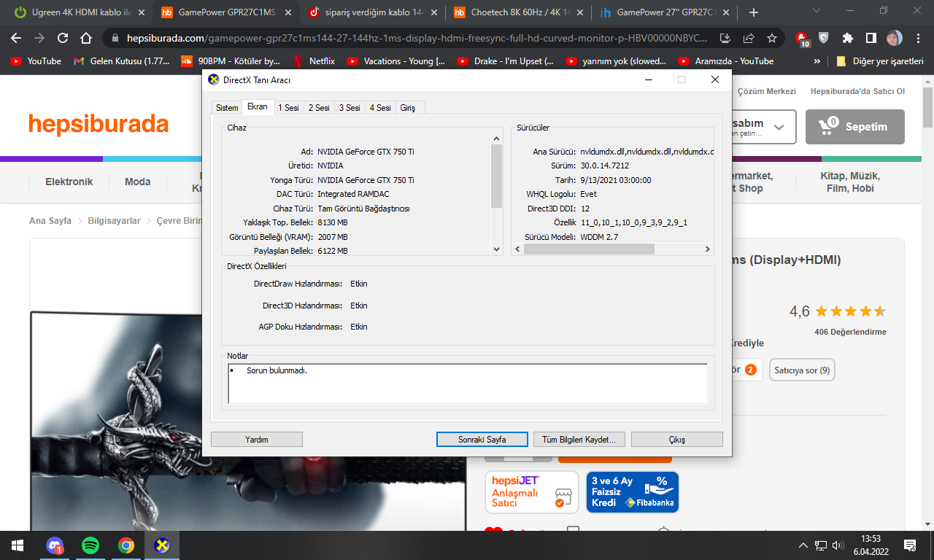Open the YouTube bookmark
The width and height of the screenshot is (934, 560).
[x=36, y=61]
